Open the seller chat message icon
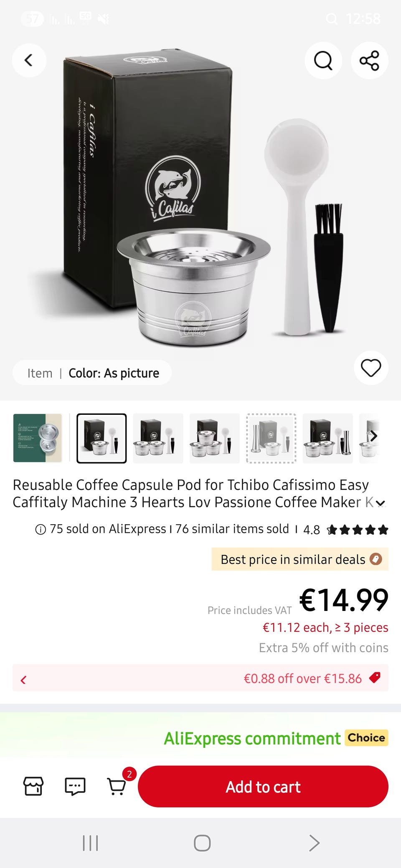 click(75, 787)
